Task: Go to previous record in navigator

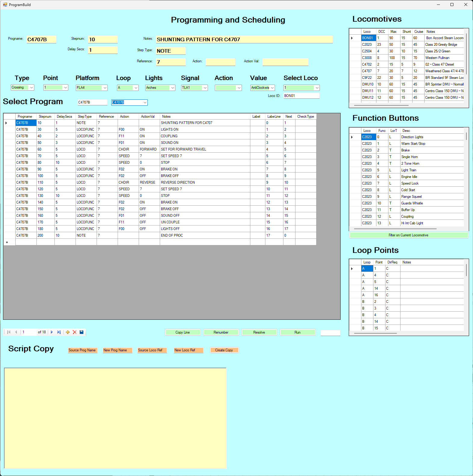Action: pos(16,332)
